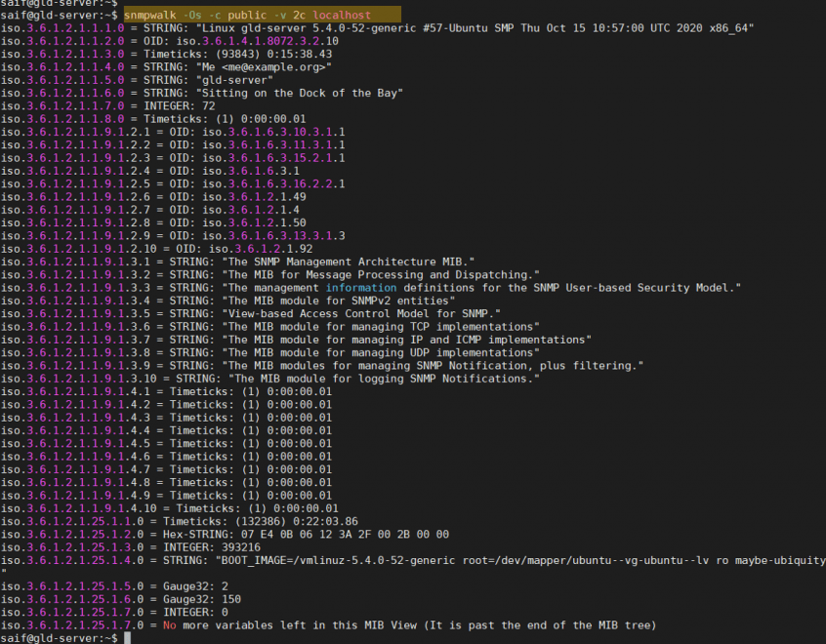Click the terminal cursor at the bottom prompt
This screenshot has width=826, height=644.
pos(130,637)
